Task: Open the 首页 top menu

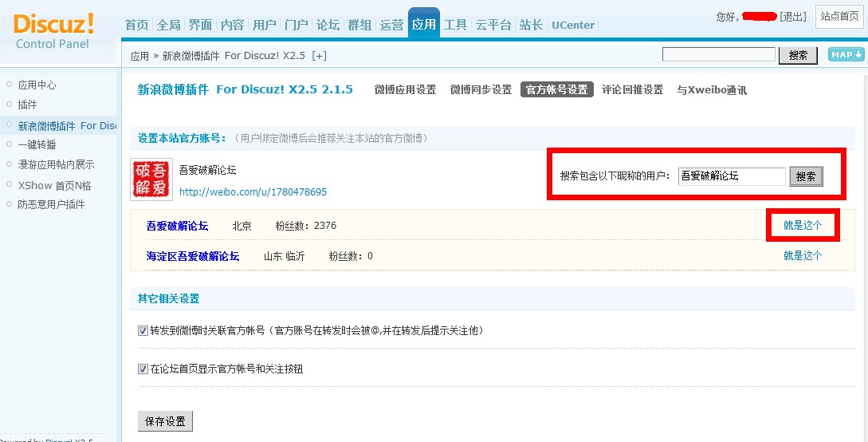Action: [136, 25]
